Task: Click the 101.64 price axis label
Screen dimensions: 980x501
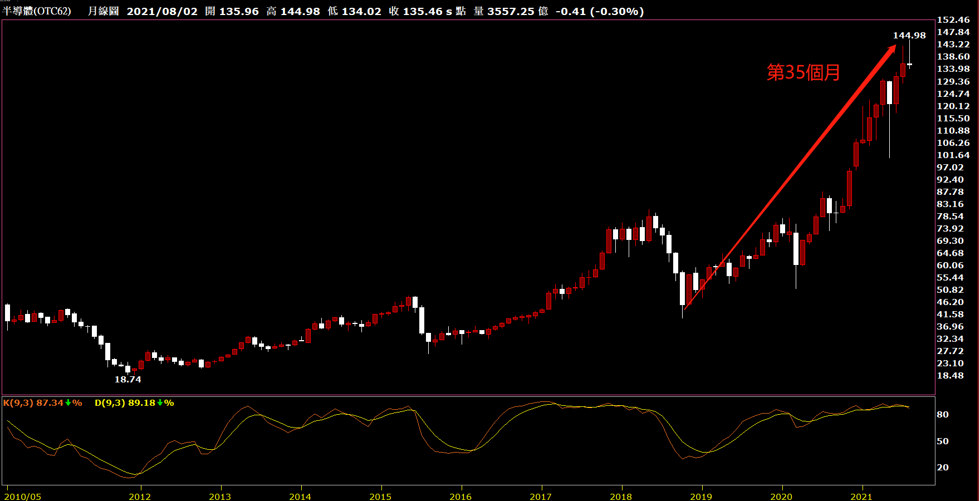Action: point(953,155)
